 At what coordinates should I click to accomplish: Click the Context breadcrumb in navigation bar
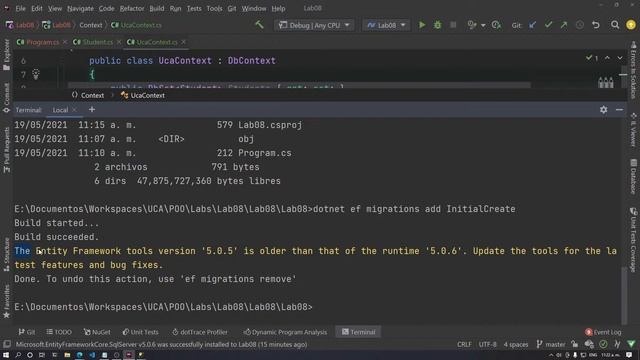[x=91, y=25]
